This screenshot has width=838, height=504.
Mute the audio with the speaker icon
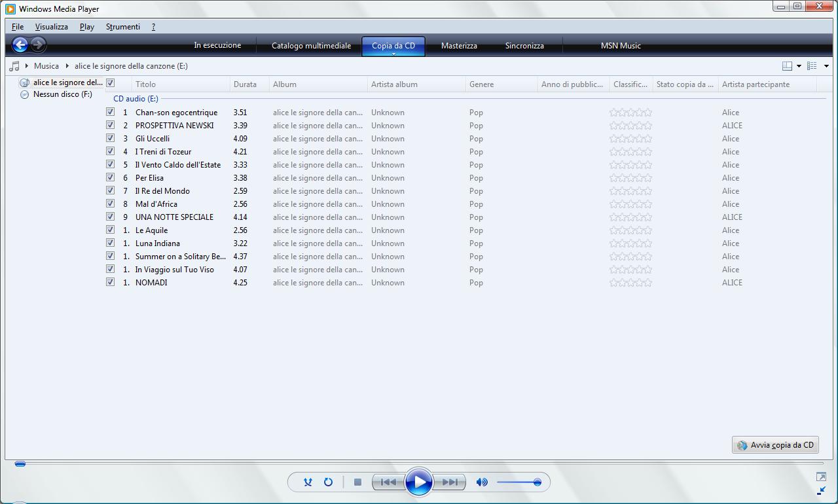click(482, 482)
